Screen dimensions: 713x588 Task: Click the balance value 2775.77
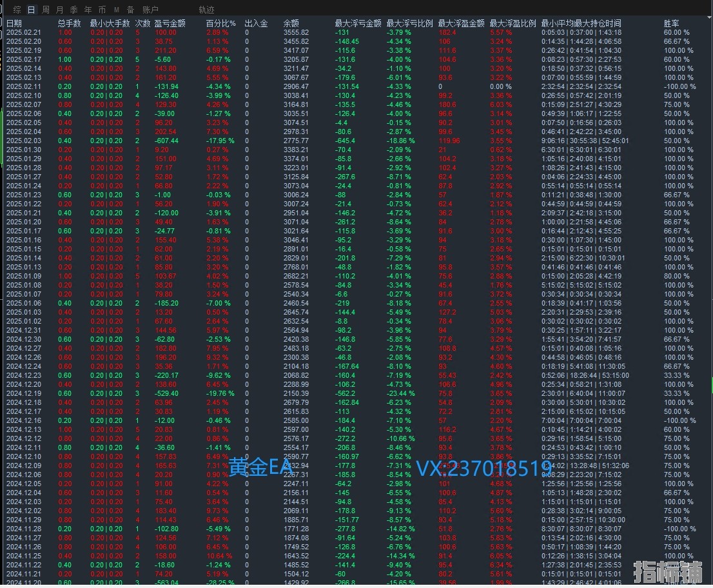pyautogui.click(x=296, y=141)
